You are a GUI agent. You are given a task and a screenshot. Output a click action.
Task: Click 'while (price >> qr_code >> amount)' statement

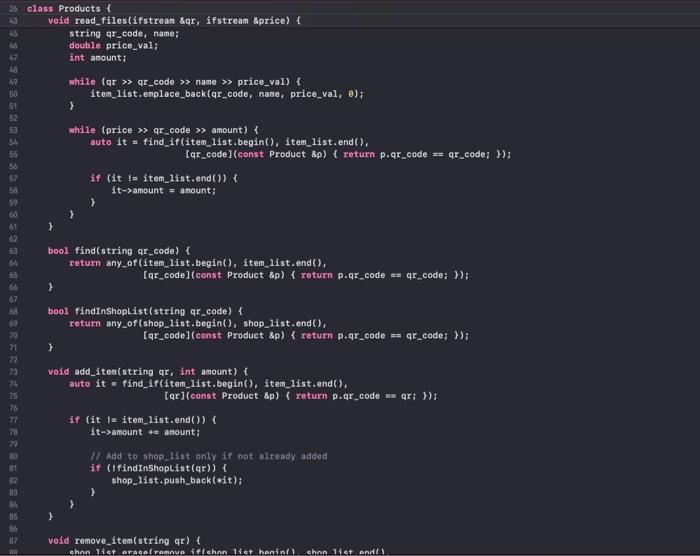click(158, 130)
